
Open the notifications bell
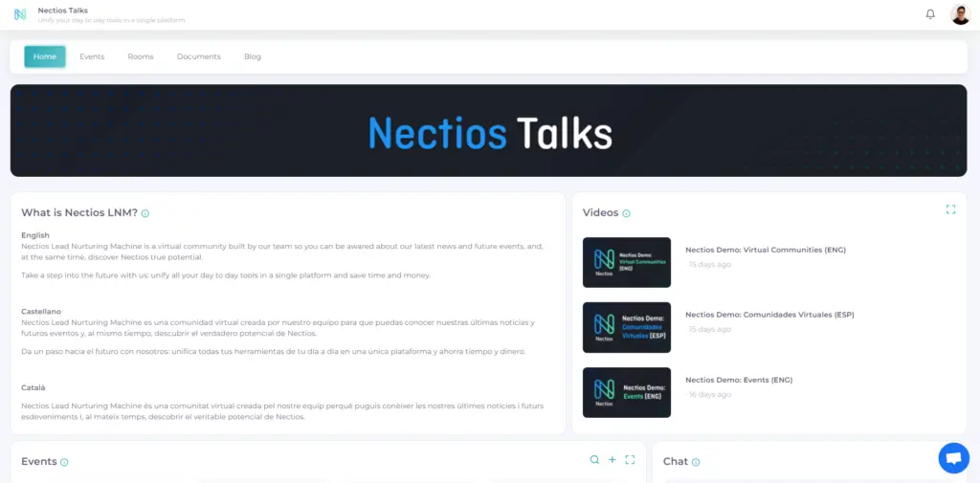[x=930, y=14]
